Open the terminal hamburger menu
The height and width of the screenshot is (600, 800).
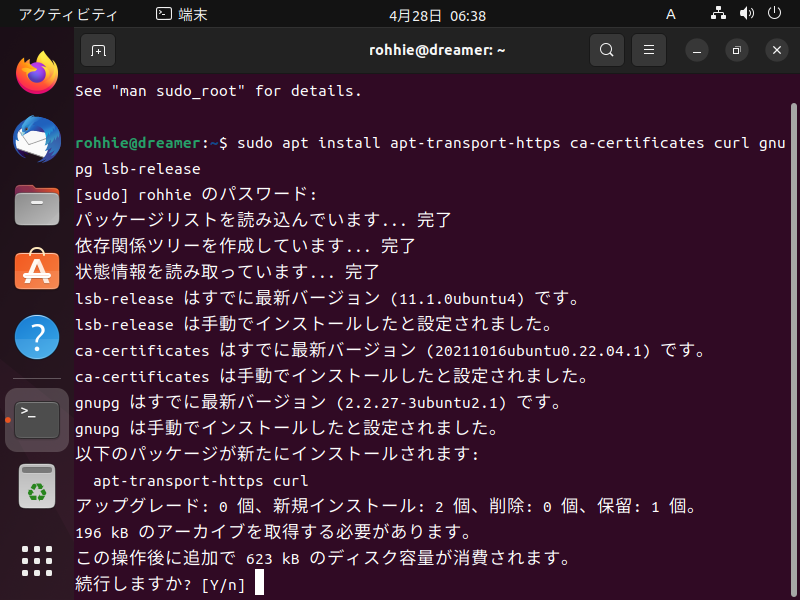[x=649, y=50]
